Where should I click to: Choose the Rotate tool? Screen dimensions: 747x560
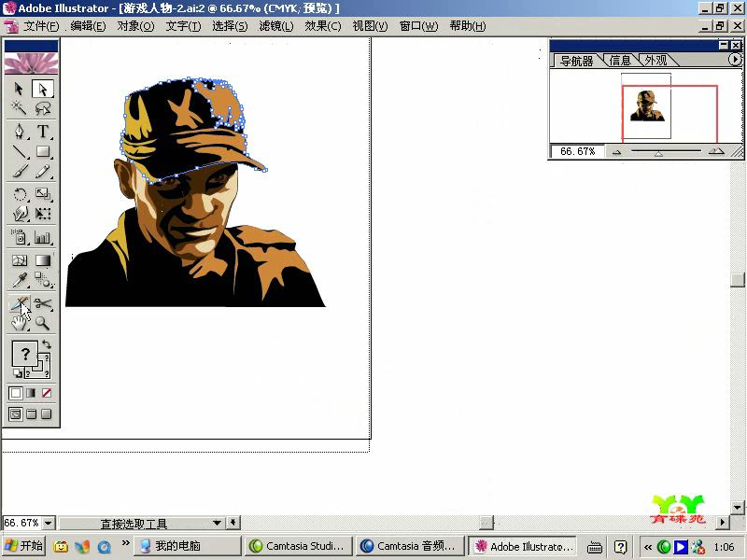tap(19, 194)
